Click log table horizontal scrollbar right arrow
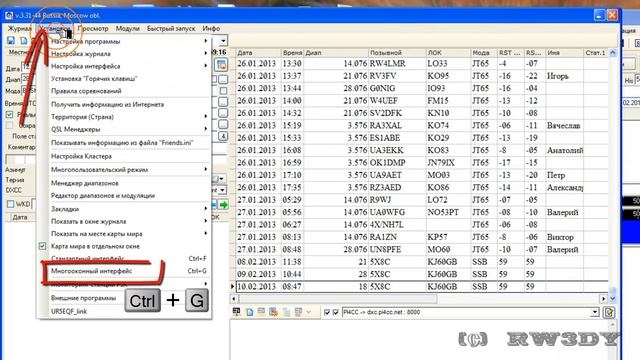The image size is (640, 360). 603,299
